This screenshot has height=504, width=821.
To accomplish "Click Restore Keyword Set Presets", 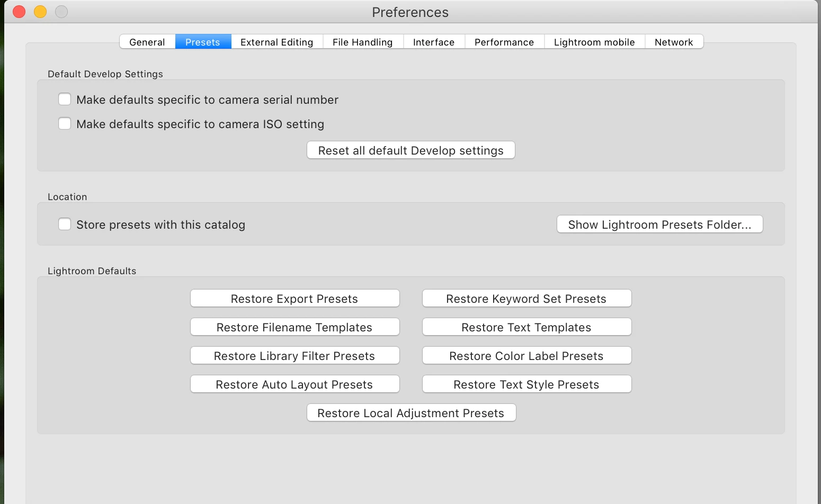I will click(x=527, y=299).
